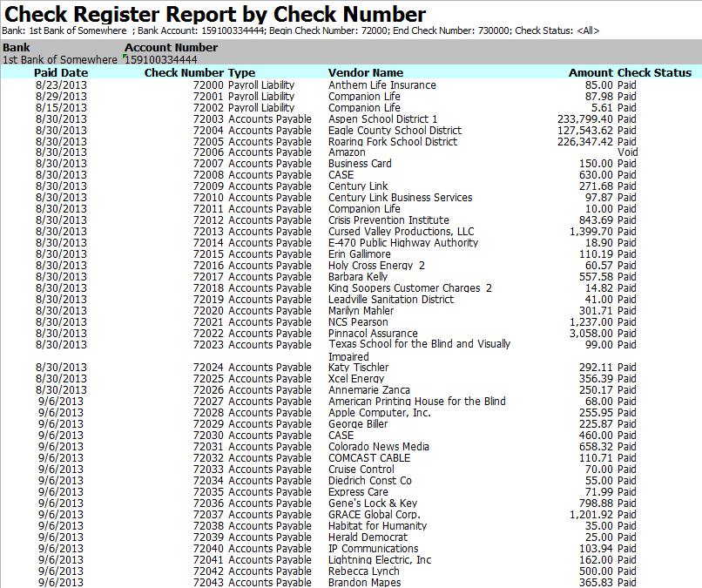The image size is (702, 588).
Task: Click the Void status for Amazon check
Action: tap(627, 152)
